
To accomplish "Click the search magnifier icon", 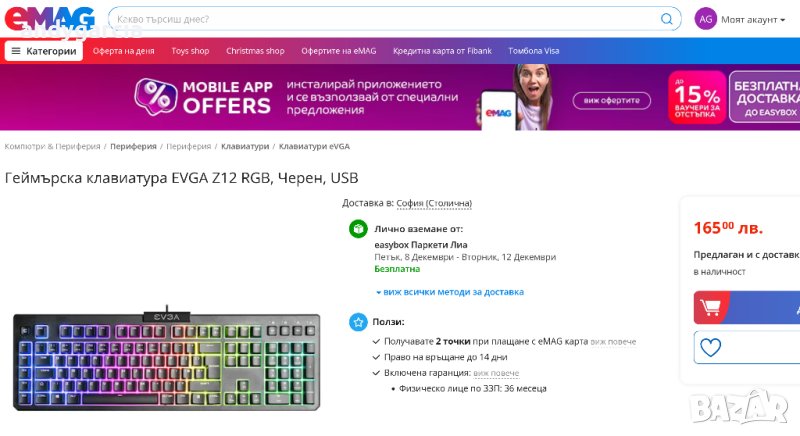I will coord(667,19).
